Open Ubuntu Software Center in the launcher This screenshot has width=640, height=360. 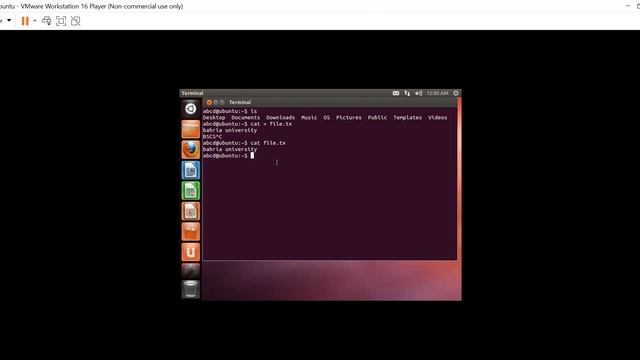point(191,231)
